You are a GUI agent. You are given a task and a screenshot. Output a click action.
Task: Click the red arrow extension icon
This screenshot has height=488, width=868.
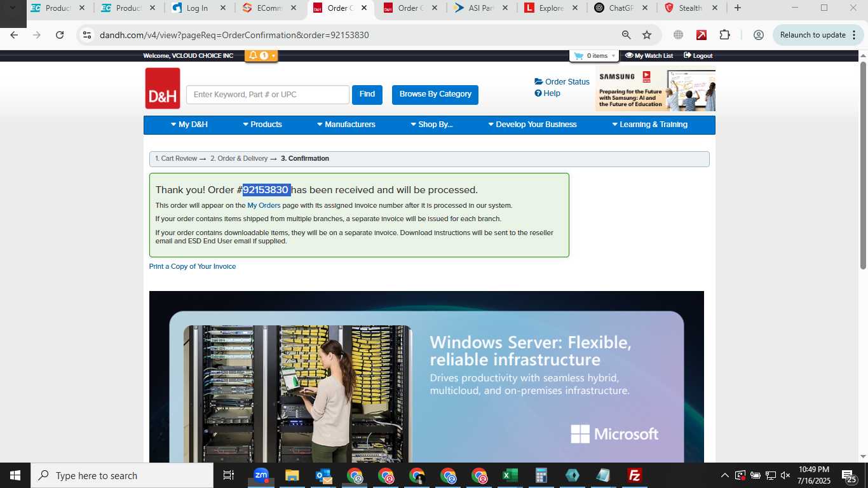(702, 35)
